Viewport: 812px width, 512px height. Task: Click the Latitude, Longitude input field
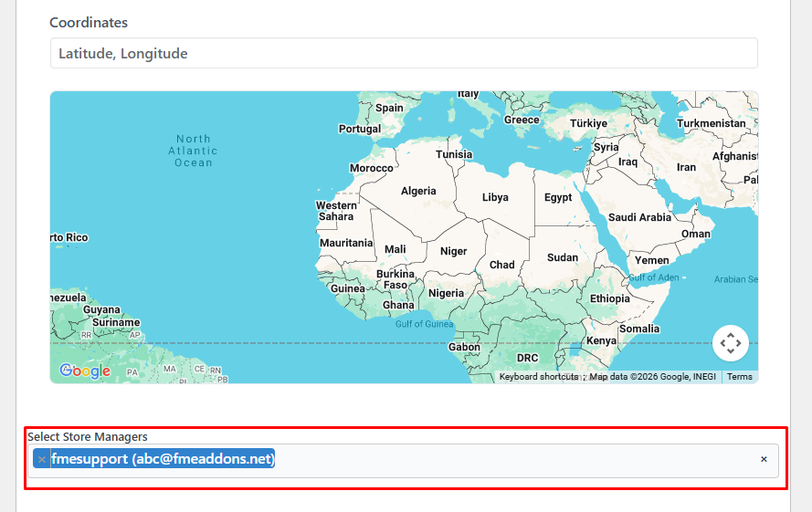click(x=404, y=53)
